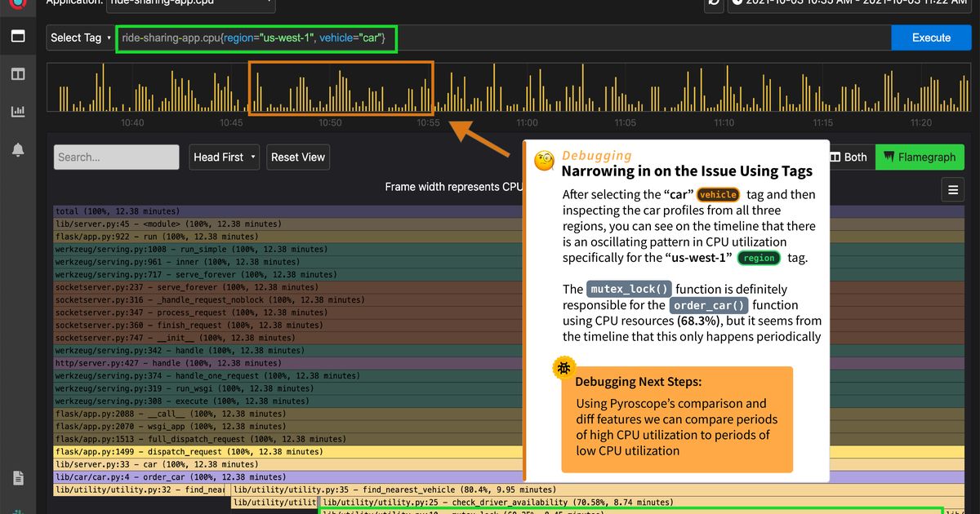980x514 pixels.
Task: Open the date time range picker
Action: click(849, 4)
